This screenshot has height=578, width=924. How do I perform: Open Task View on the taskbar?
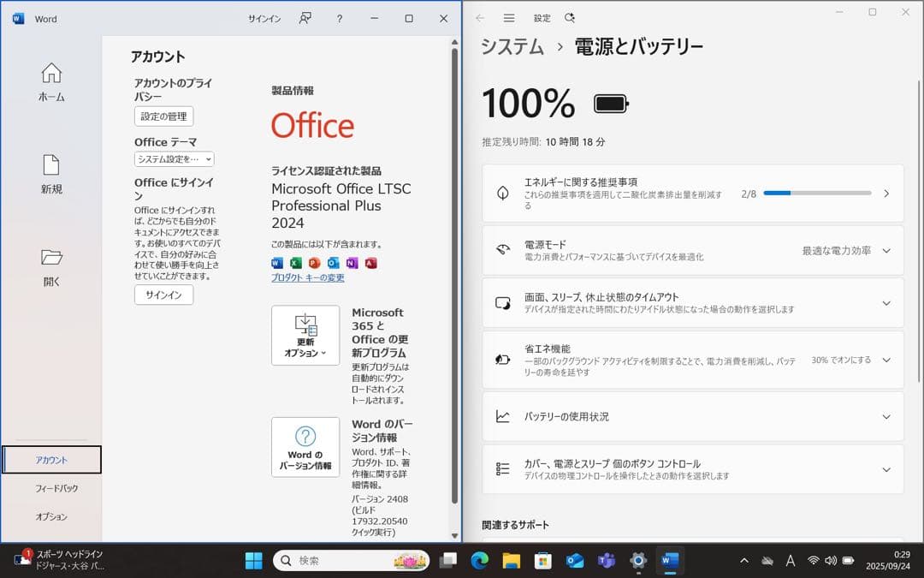[x=448, y=560]
